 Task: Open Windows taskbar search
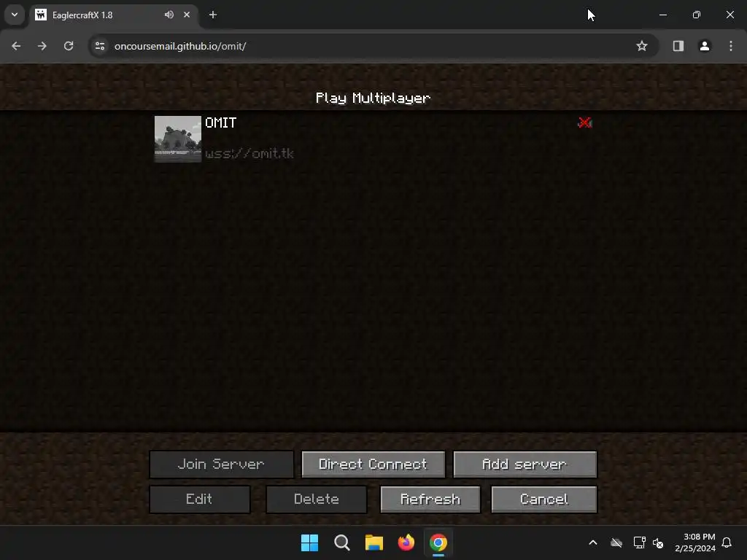pos(342,542)
